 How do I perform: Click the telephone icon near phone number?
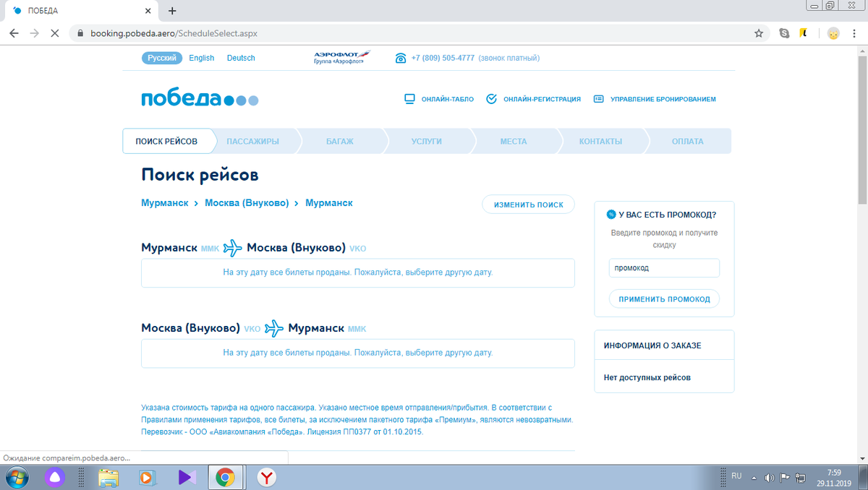tap(401, 59)
